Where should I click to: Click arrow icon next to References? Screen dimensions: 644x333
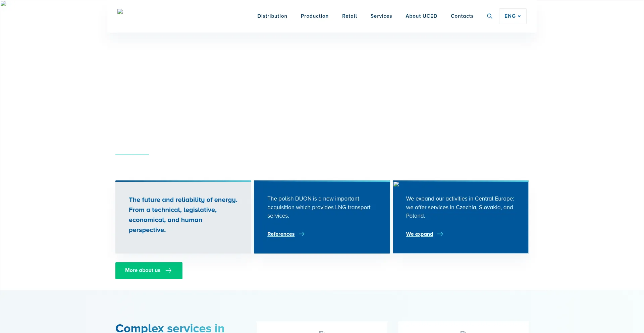(x=302, y=234)
